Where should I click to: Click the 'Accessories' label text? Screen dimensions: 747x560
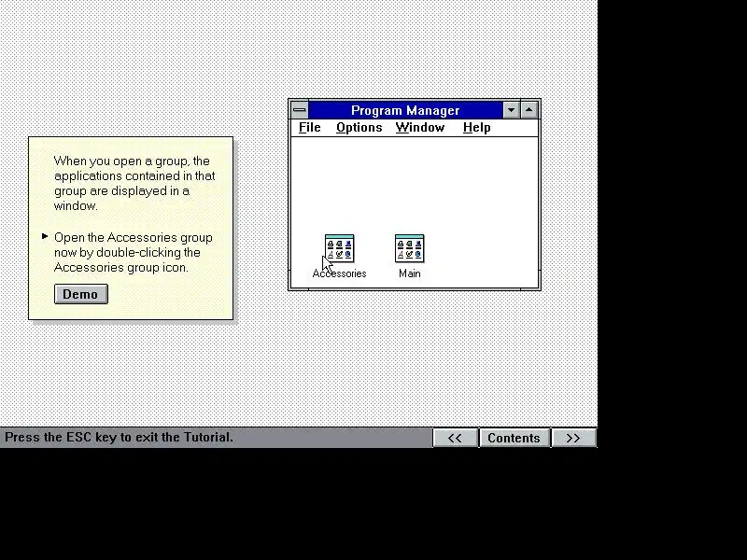click(339, 273)
